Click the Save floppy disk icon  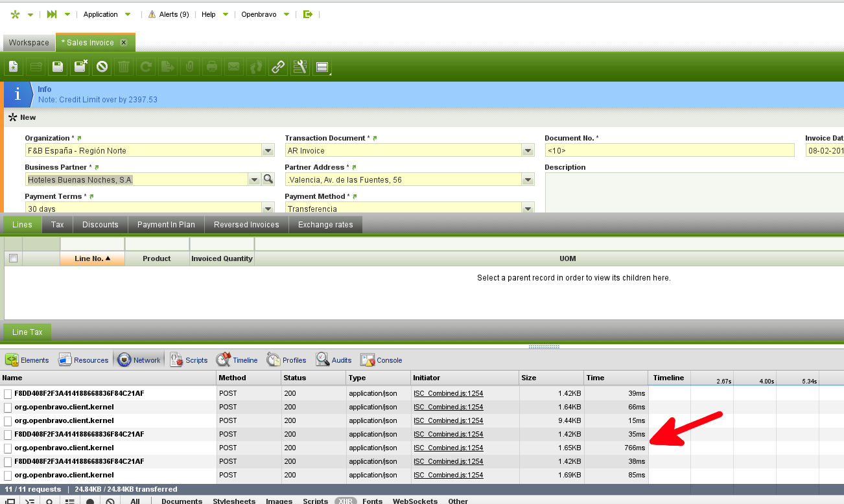coord(58,66)
